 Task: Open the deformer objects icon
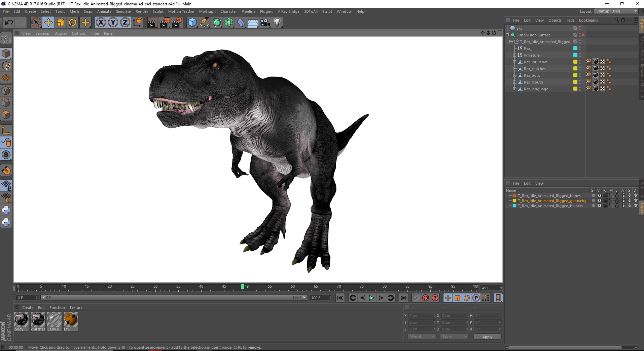[241, 23]
